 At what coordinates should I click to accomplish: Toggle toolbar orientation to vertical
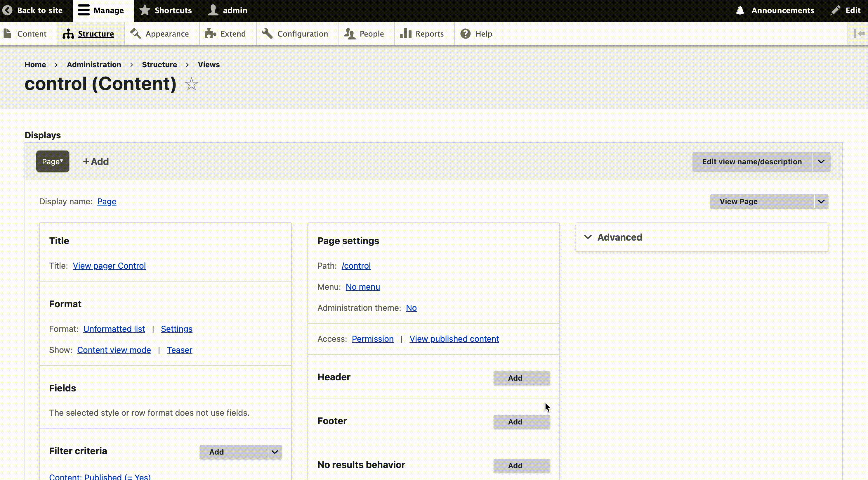(x=859, y=34)
